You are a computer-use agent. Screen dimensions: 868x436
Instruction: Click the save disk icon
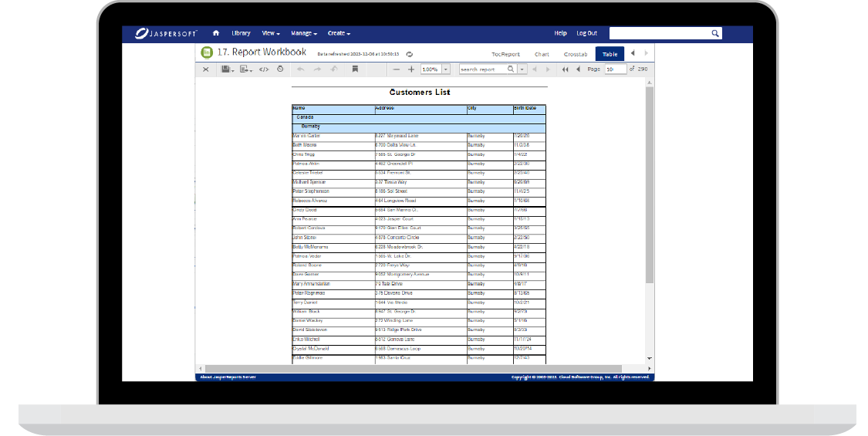(227, 69)
